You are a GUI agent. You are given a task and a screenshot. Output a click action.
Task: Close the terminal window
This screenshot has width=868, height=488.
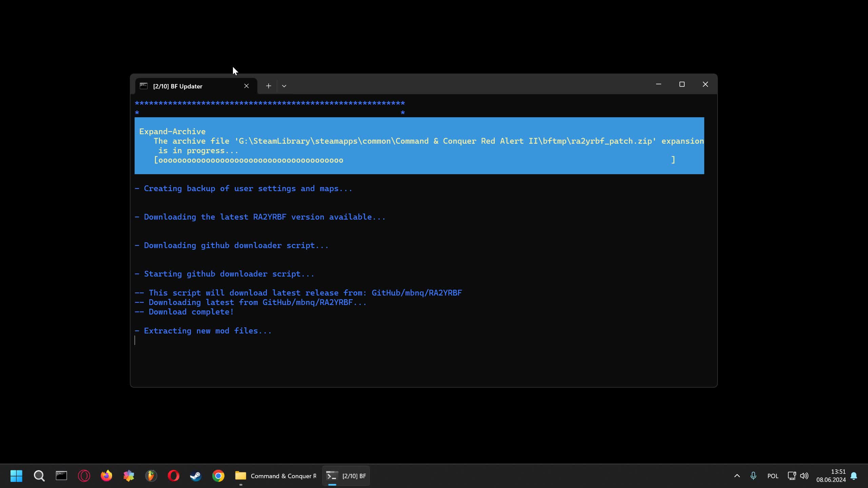coord(705,84)
